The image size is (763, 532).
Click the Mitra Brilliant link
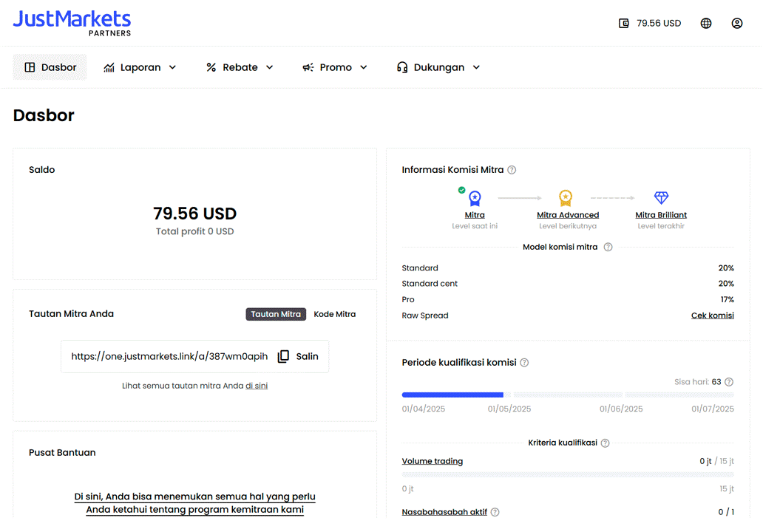(x=661, y=215)
